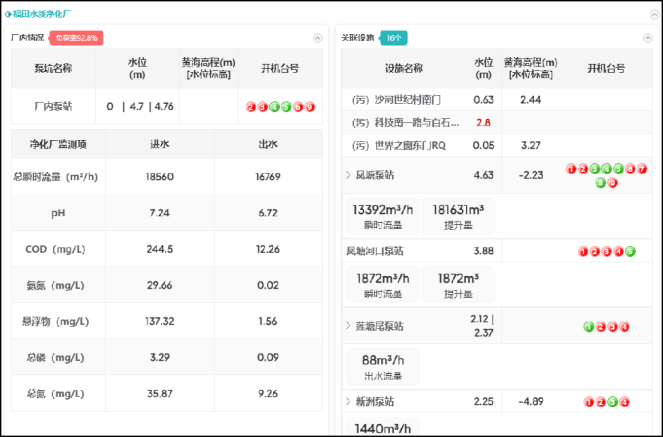Select (污) 世界之窗东门RQ facility row
The height and width of the screenshot is (437, 663).
tap(497, 145)
